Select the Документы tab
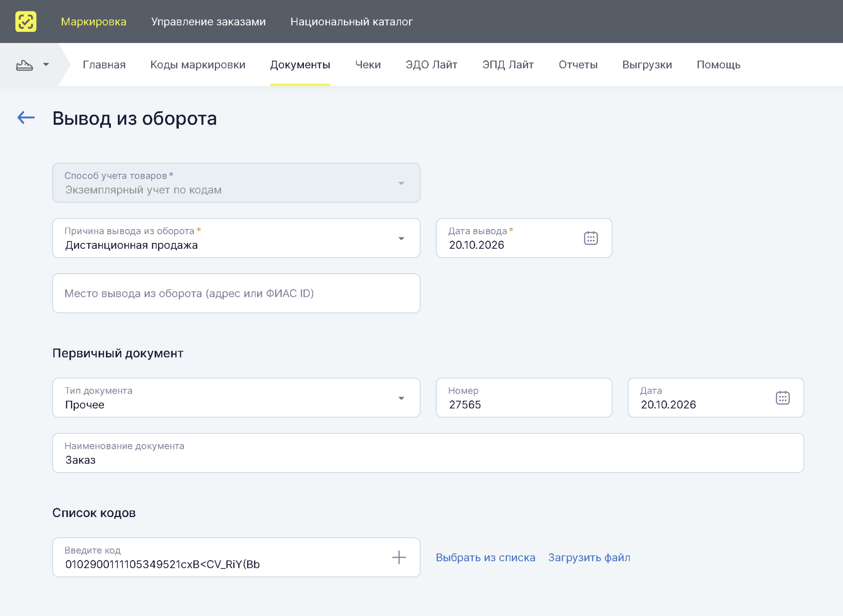Image resolution: width=843 pixels, height=616 pixels. point(300,65)
